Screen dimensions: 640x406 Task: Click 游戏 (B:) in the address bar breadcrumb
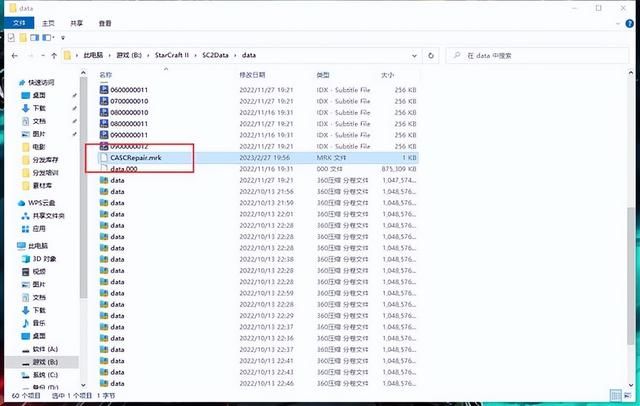click(129, 55)
